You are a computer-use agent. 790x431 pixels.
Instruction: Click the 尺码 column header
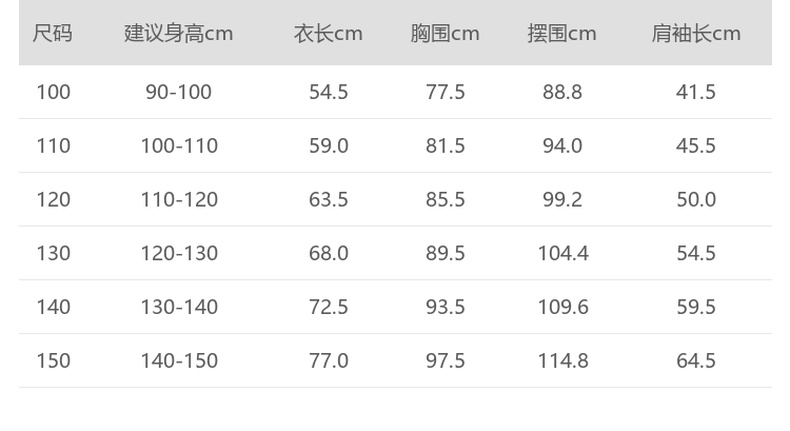[x=53, y=33]
